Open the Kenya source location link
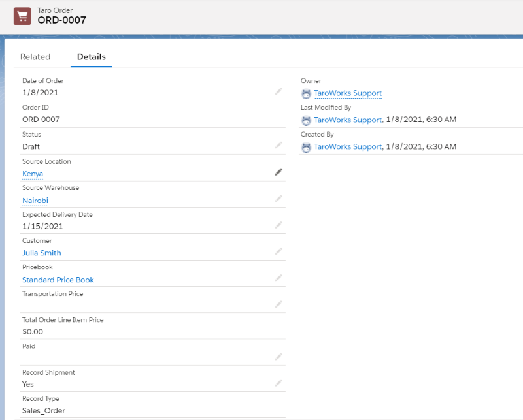Image resolution: width=523 pixels, height=420 pixels. 33,174
